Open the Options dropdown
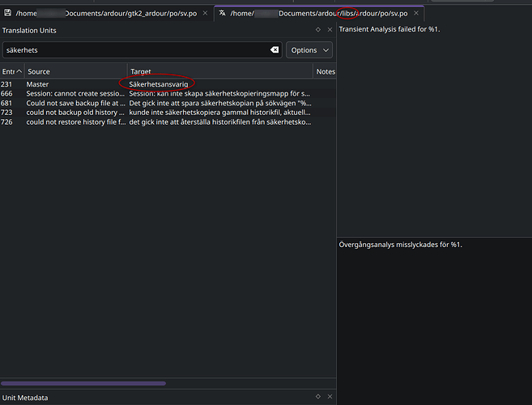Image resolution: width=532 pixels, height=405 pixels. coord(309,50)
